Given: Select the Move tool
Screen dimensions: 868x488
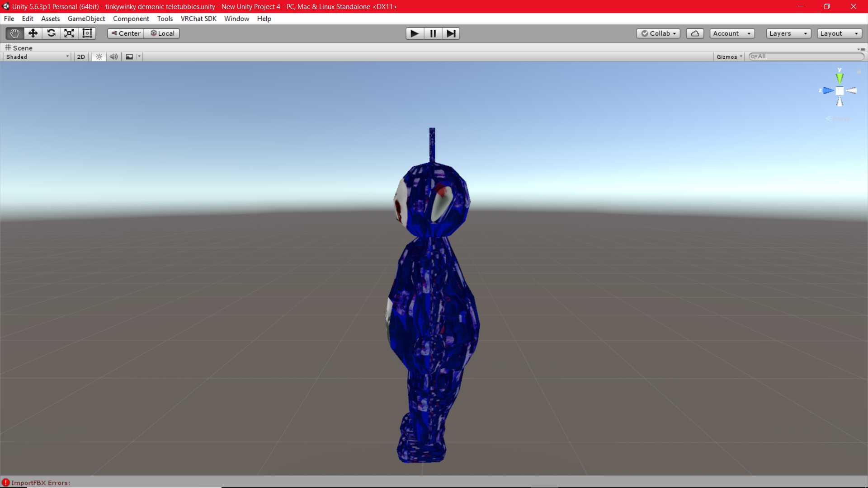Looking at the screenshot, I should [33, 33].
